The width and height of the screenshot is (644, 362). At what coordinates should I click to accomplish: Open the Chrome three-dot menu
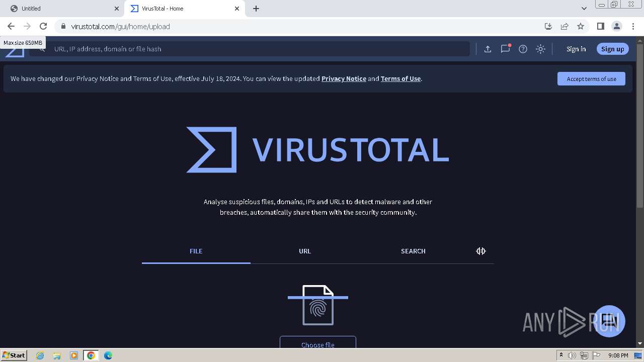click(633, 26)
